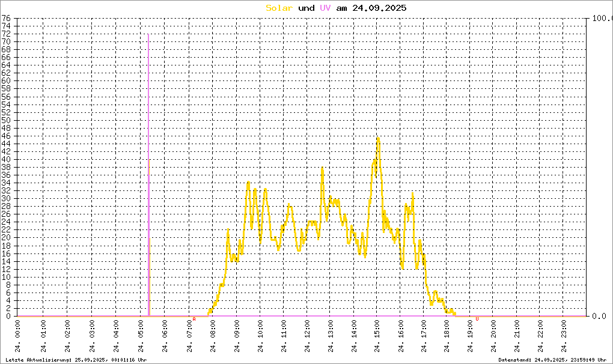Select the "24. 07:00" time label
This screenshot has width=613, height=364.
189,336
